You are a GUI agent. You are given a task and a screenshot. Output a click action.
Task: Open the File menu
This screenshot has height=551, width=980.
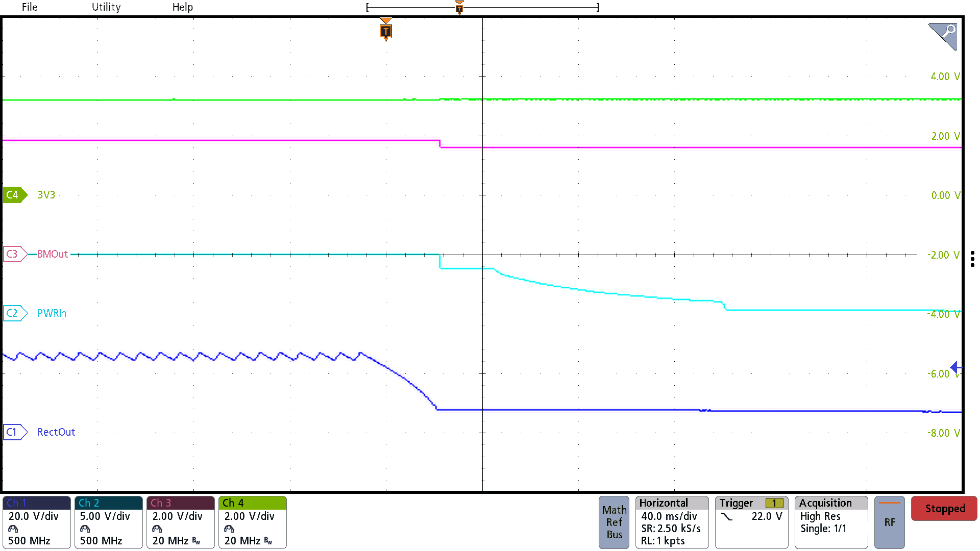tap(29, 7)
